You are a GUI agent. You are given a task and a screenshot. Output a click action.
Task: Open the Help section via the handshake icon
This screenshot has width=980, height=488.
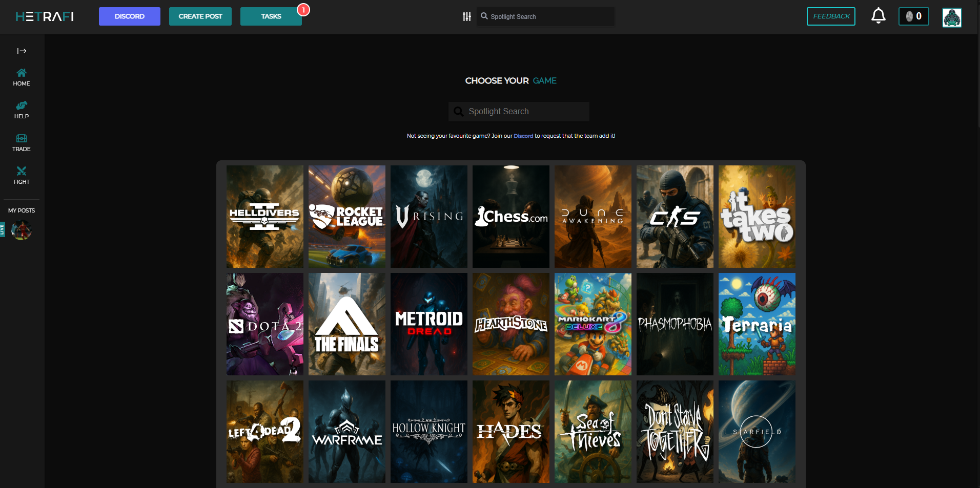21,110
